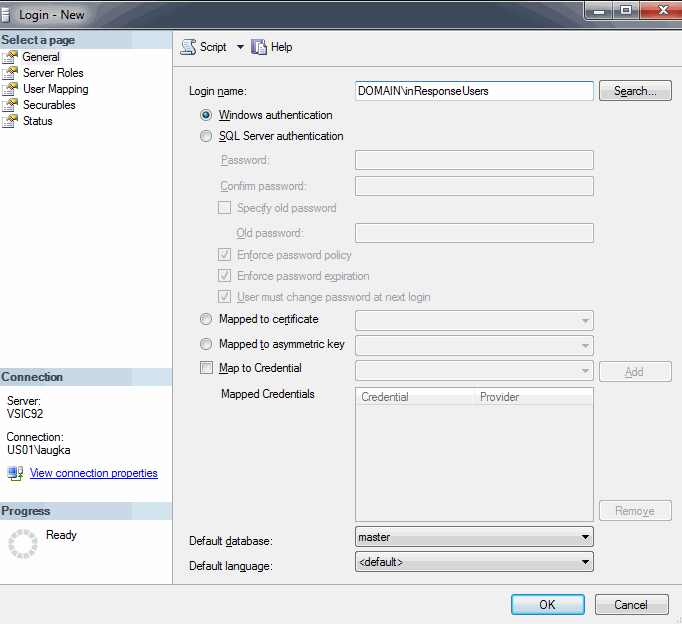Screen dimensions: 682x624
Task: Open the Securables page
Action: click(x=49, y=105)
